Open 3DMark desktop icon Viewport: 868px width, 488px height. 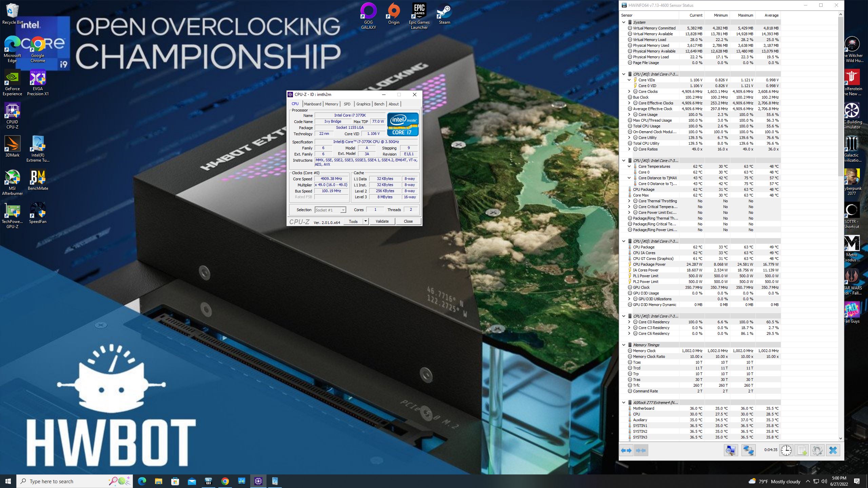(12, 146)
